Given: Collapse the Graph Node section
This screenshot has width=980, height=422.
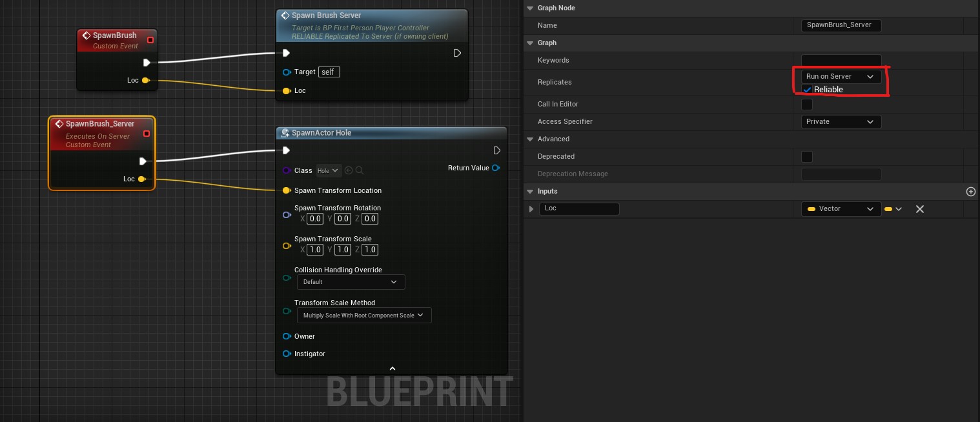Looking at the screenshot, I should [x=529, y=8].
